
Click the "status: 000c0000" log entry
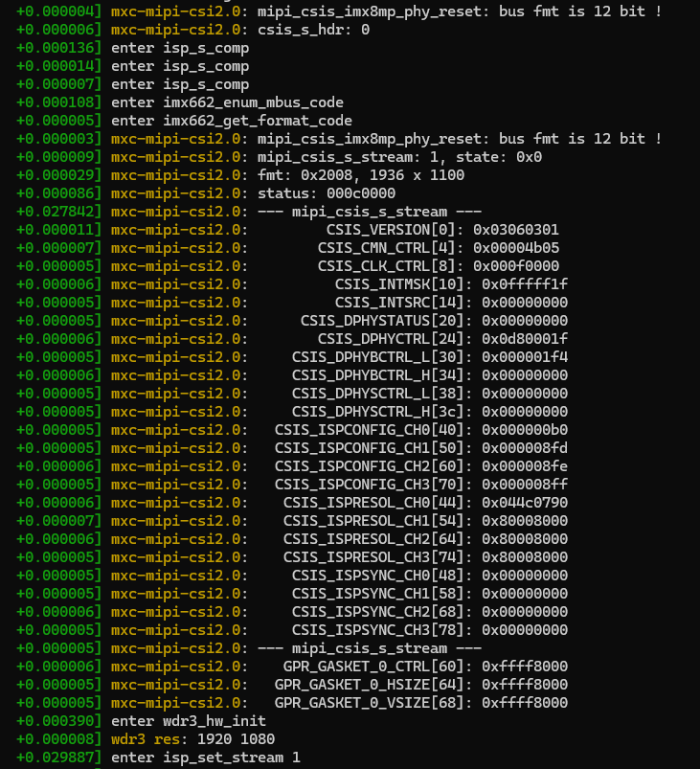click(327, 193)
